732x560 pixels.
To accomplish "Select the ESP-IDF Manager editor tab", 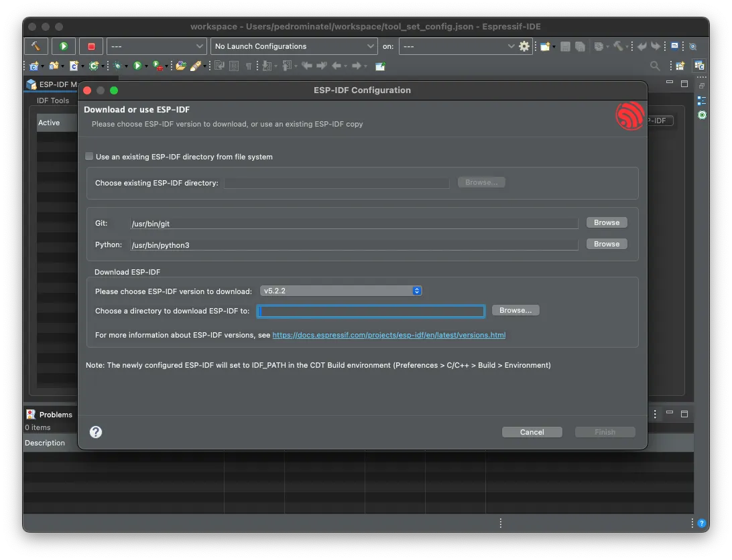I will click(x=52, y=84).
